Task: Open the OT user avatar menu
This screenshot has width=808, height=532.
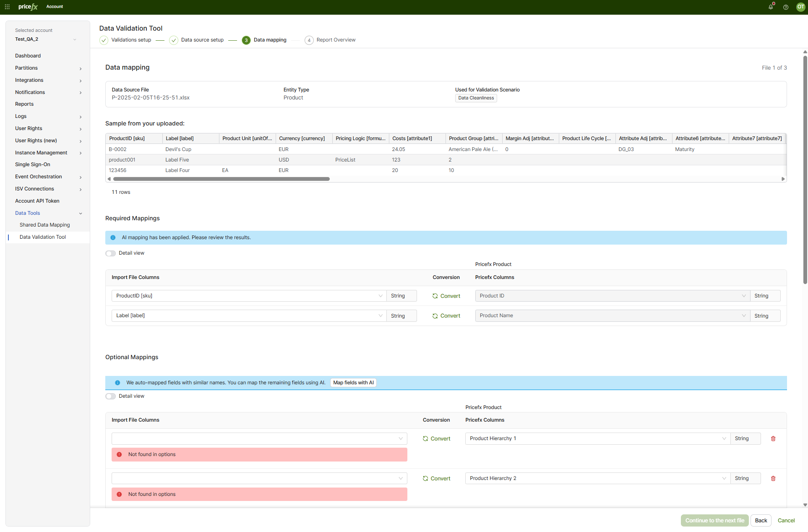Action: (x=800, y=7)
